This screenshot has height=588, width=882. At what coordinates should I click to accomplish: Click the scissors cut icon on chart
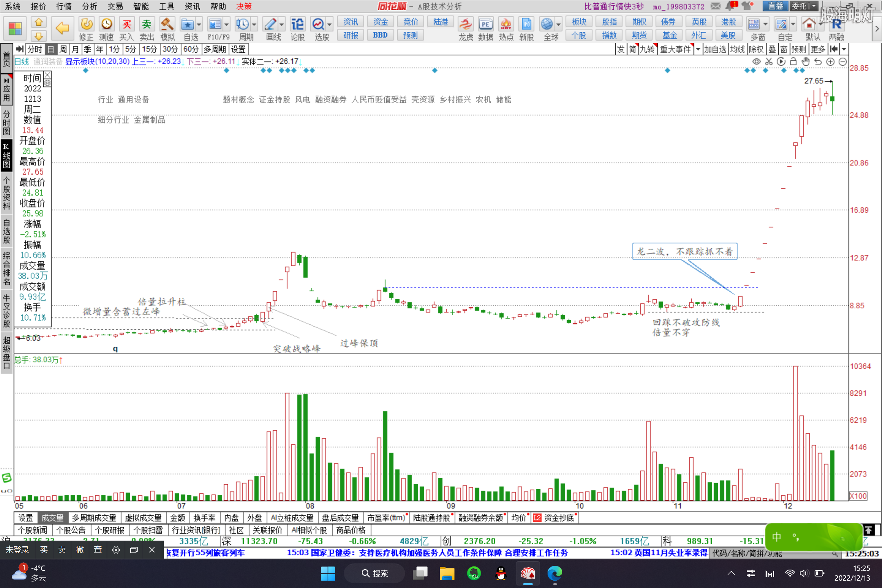(x=769, y=62)
